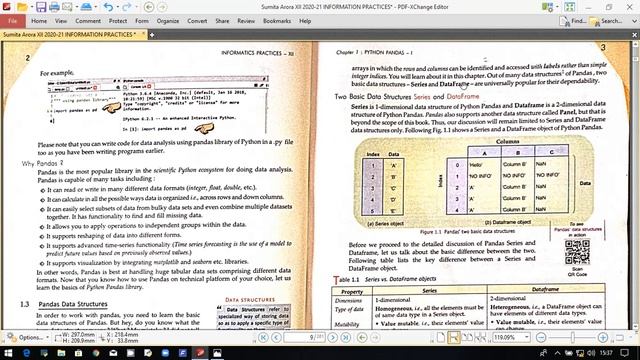The height and width of the screenshot is (360, 640).
Task: Open the volume control in system tray
Action: point(591,353)
